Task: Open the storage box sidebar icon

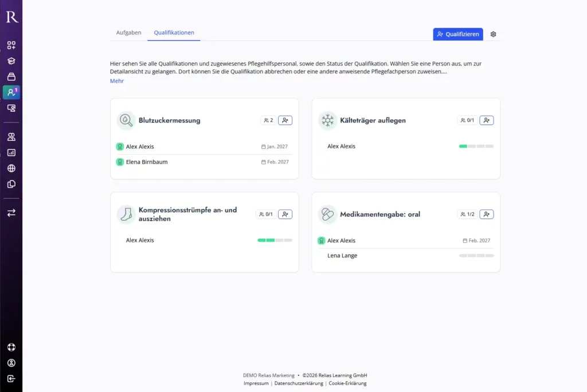Action: click(x=11, y=77)
